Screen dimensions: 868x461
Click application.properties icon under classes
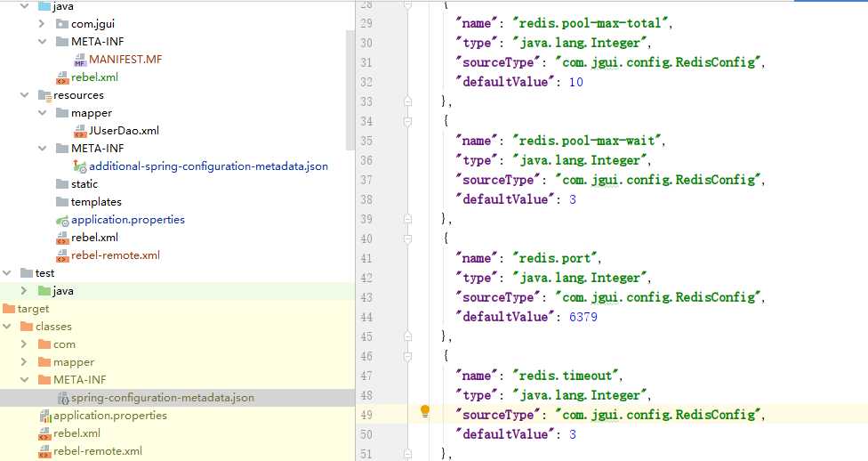coord(45,416)
